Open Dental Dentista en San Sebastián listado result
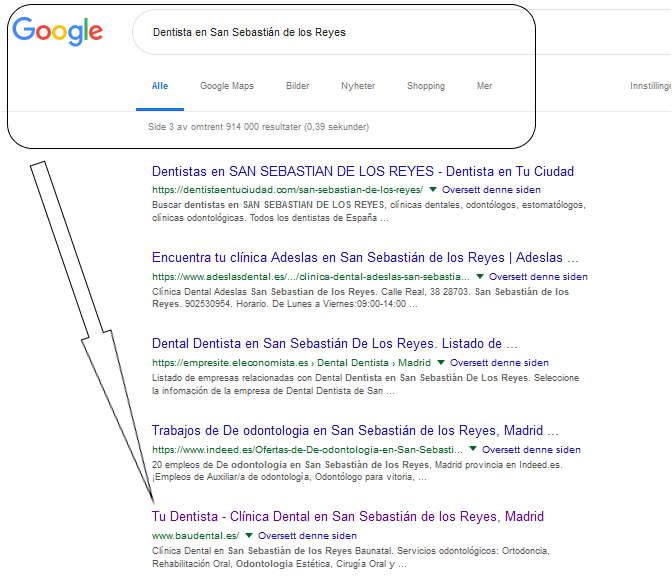 pyautogui.click(x=334, y=344)
